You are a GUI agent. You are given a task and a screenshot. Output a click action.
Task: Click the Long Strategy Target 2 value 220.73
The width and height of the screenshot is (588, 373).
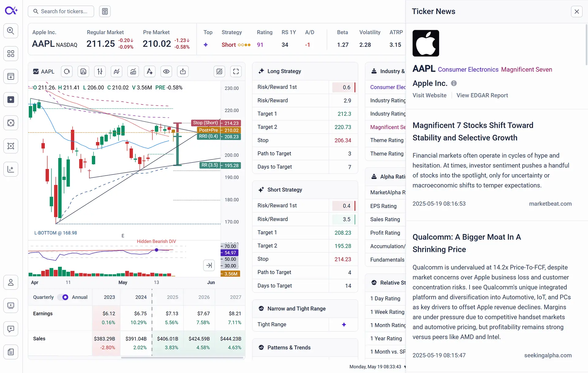(343, 127)
